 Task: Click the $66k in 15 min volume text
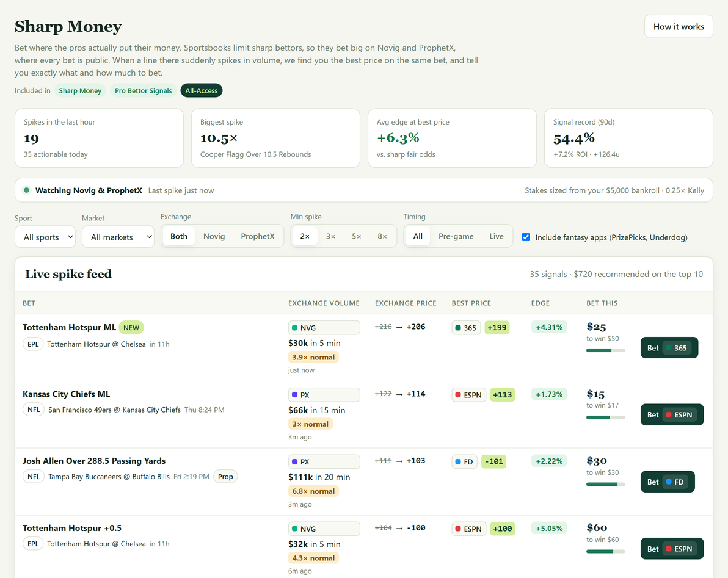(x=316, y=410)
